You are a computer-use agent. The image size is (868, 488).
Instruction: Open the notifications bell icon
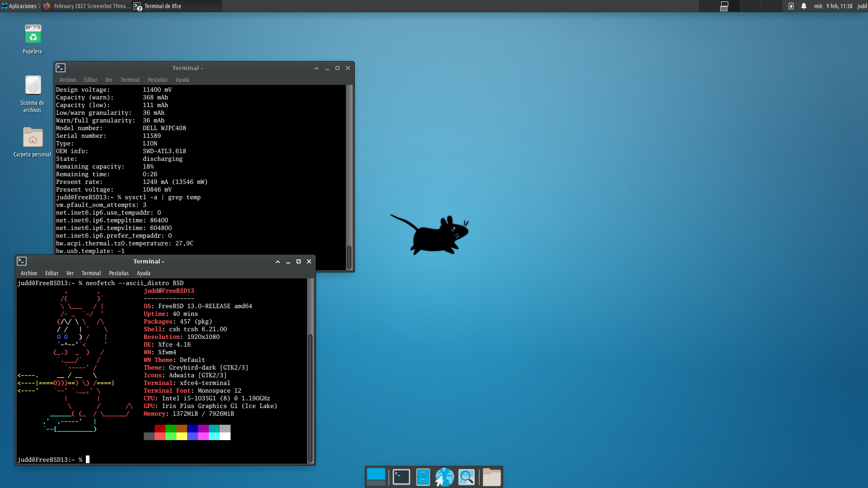804,6
